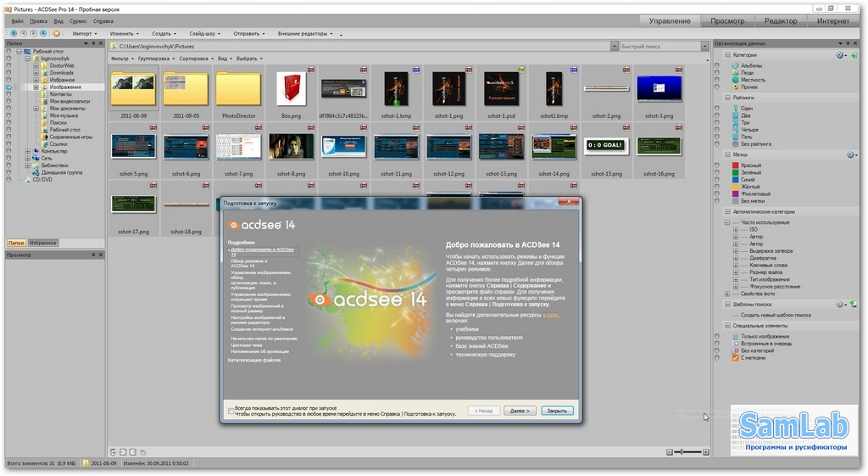Toggle Easy-Select marker for С метками

pos(717,358)
